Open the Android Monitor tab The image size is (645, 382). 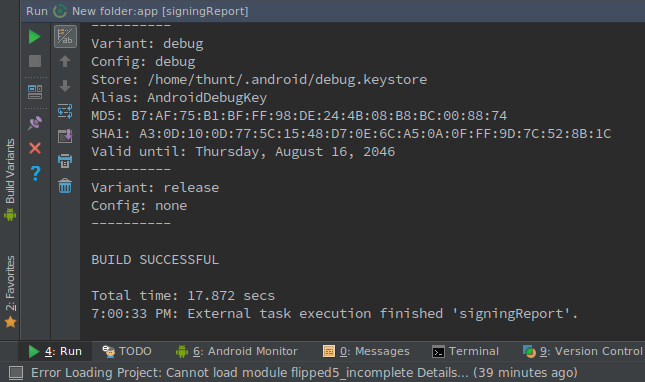[x=237, y=351]
